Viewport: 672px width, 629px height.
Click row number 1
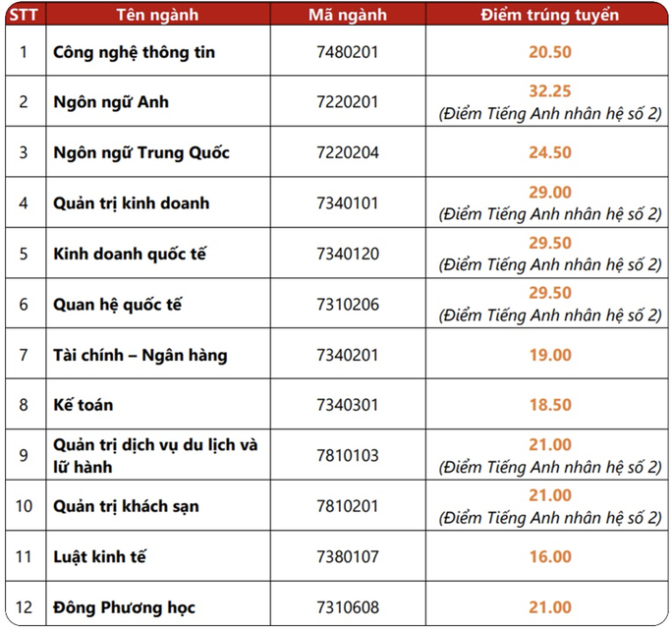point(24,52)
